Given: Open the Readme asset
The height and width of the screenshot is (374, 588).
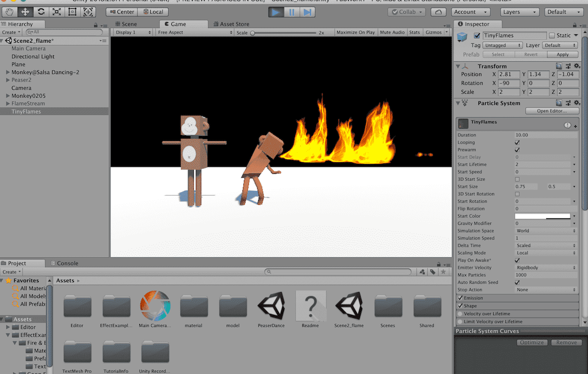Looking at the screenshot, I should point(311,306).
